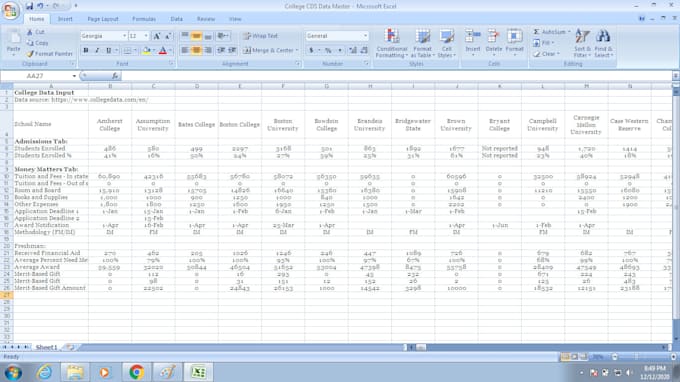Align text to the left
Viewport: 680px width, 382px height.
tap(185, 50)
